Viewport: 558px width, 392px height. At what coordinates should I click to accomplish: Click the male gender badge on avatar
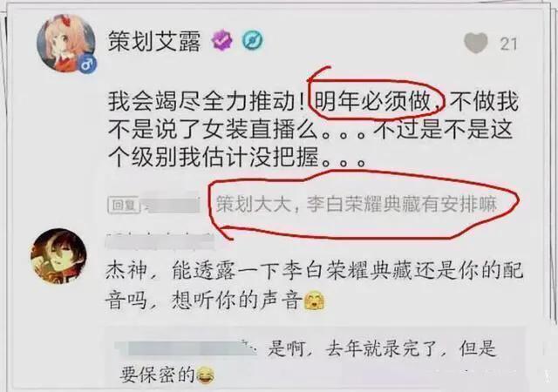[87, 64]
